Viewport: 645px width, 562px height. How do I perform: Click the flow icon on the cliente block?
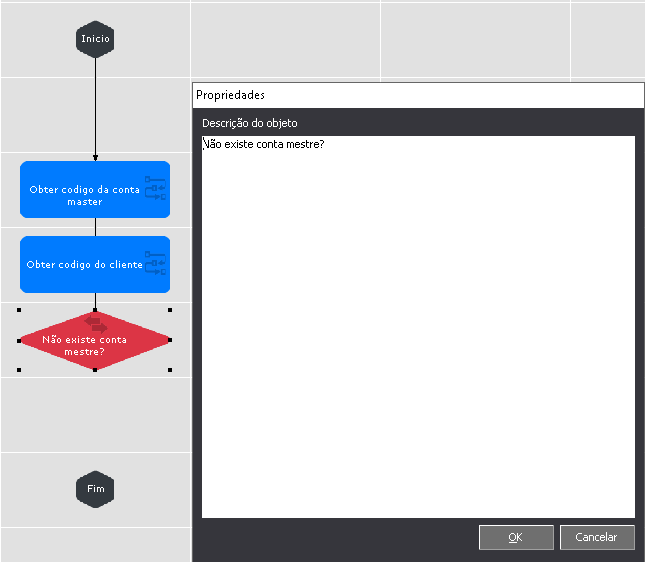(x=155, y=263)
